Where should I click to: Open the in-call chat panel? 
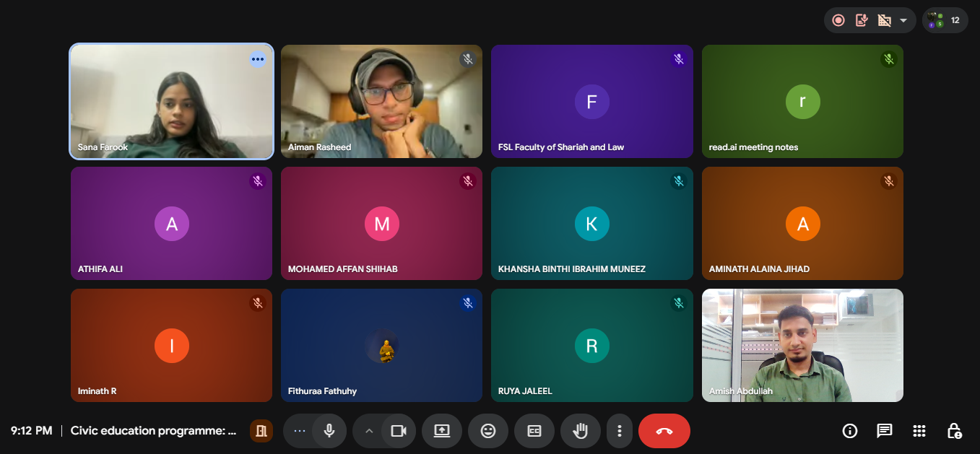pos(884,431)
